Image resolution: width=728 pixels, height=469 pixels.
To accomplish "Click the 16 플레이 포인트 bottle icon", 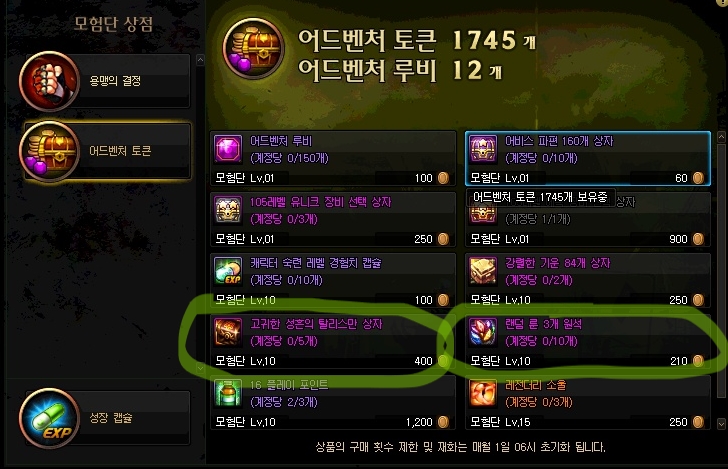I will pos(228,393).
